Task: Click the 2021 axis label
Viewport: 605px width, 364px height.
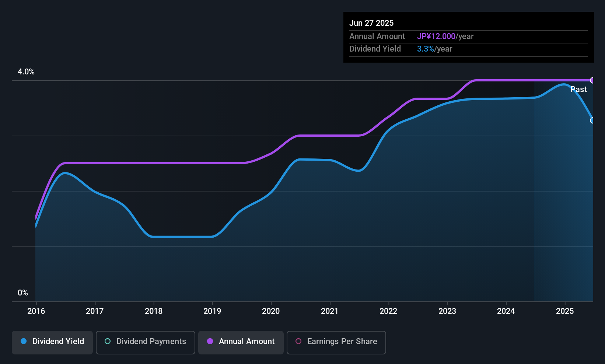Action: pyautogui.click(x=330, y=311)
